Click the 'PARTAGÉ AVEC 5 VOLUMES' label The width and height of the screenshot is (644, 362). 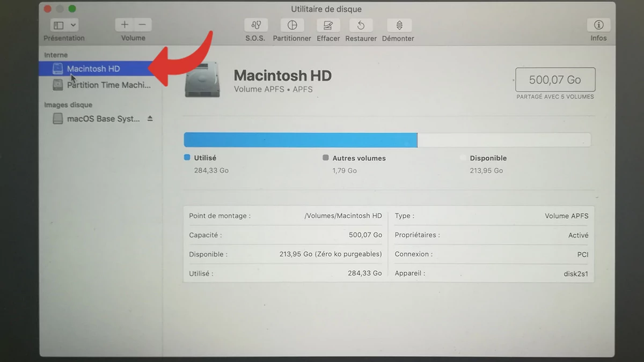[x=555, y=97]
